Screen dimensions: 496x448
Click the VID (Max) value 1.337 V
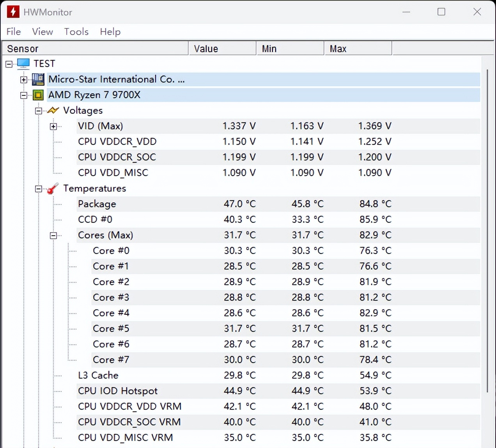pos(239,126)
